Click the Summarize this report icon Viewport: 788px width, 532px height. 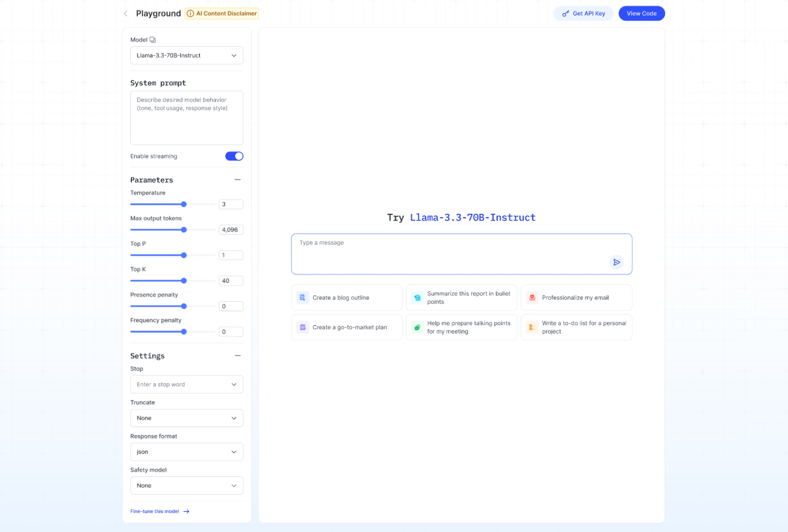(x=417, y=297)
